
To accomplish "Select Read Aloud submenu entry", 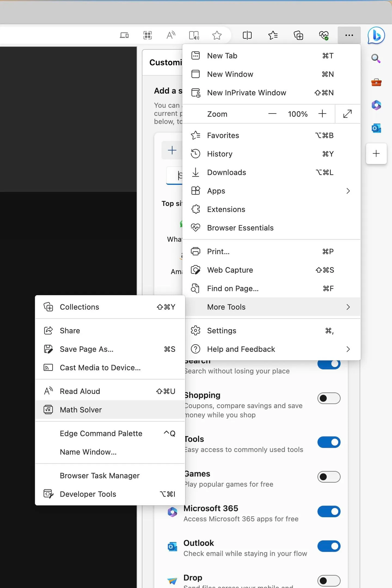I will tap(110, 391).
